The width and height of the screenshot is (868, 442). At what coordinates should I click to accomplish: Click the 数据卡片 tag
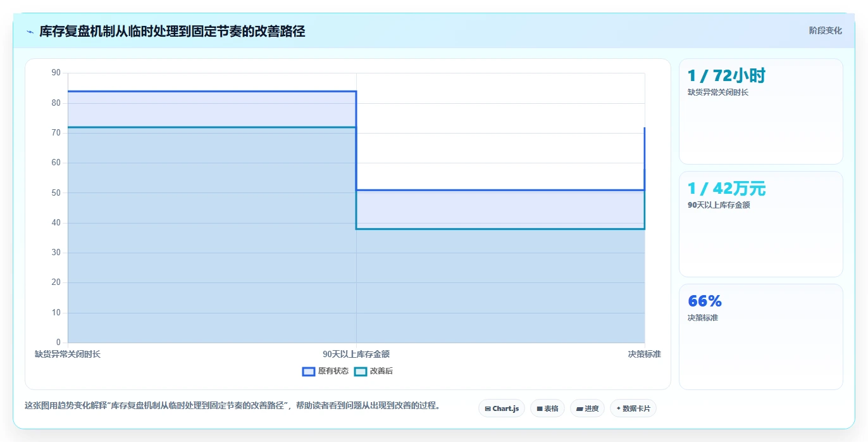(633, 408)
